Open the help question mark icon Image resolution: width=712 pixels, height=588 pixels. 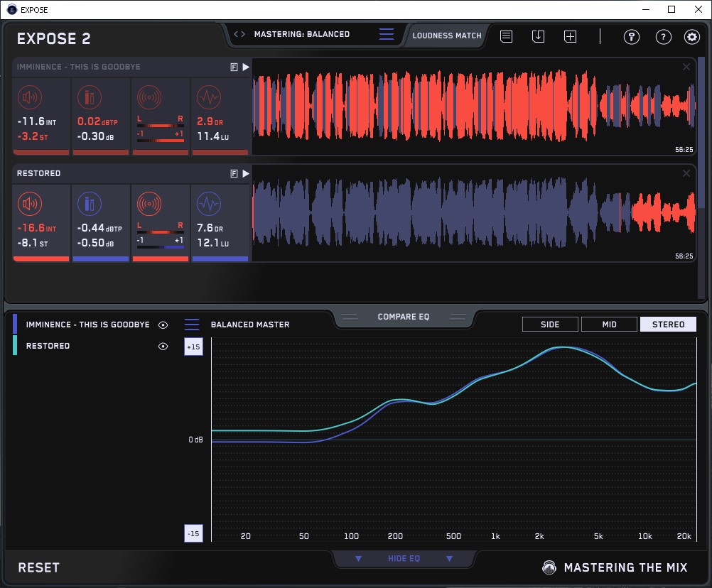pyautogui.click(x=664, y=37)
